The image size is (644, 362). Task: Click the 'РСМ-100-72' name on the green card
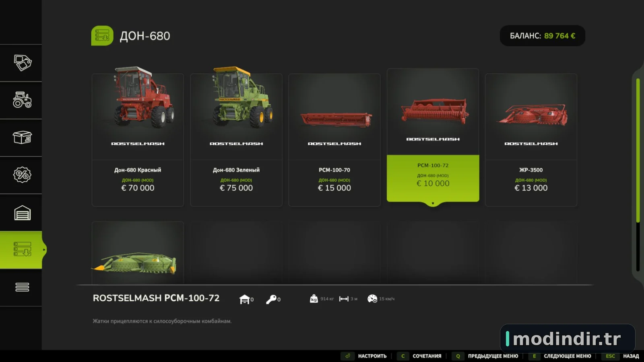pyautogui.click(x=433, y=165)
